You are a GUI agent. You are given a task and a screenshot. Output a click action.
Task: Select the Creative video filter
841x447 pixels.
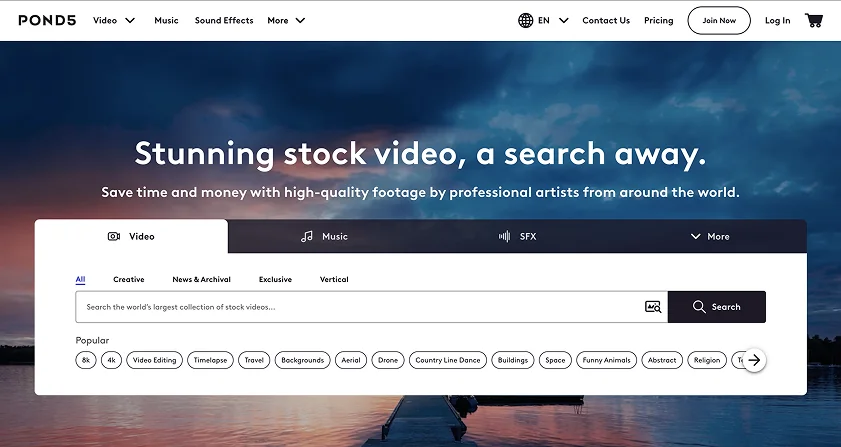(x=129, y=279)
